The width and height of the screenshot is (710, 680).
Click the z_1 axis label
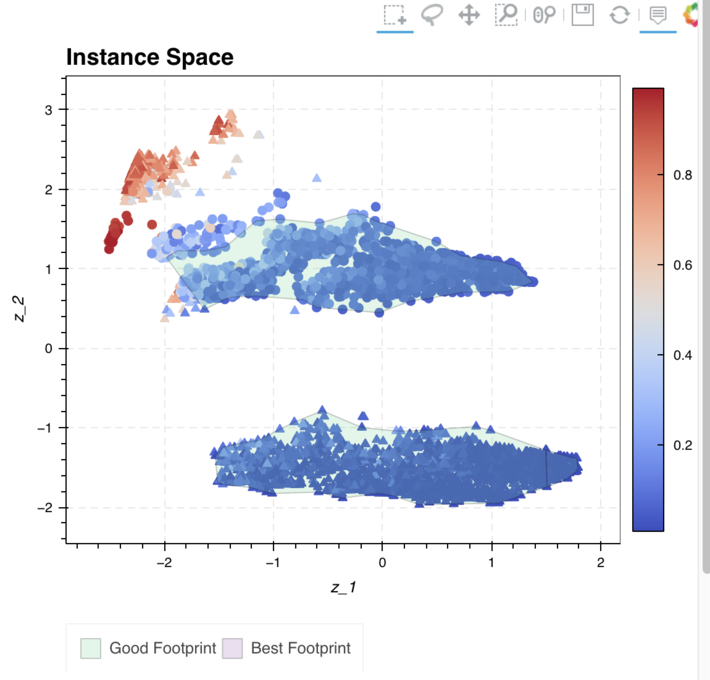click(x=344, y=587)
